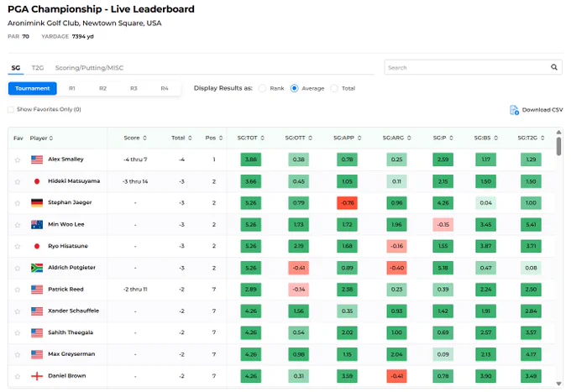The image size is (571, 392).
Task: Sort by SG:T2G column
Action: coord(531,138)
